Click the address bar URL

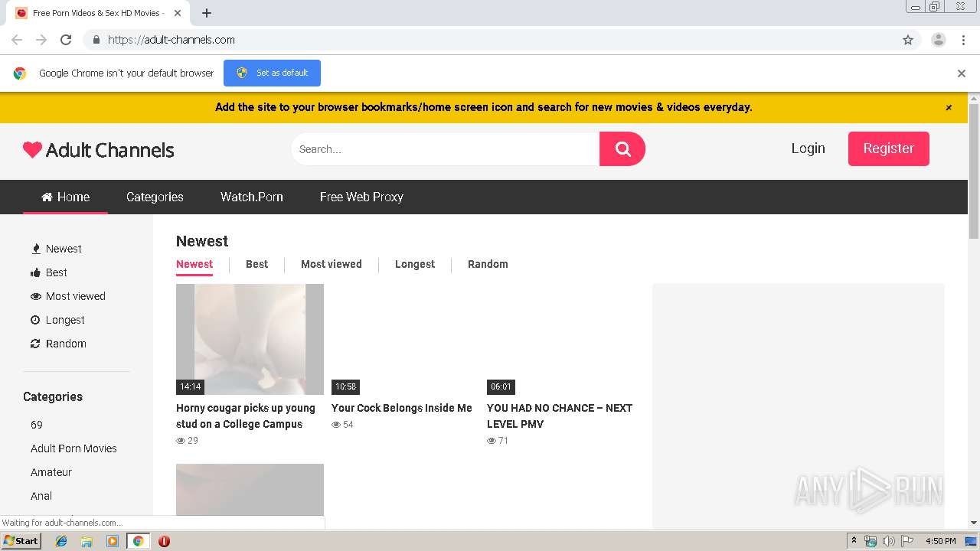171,40
